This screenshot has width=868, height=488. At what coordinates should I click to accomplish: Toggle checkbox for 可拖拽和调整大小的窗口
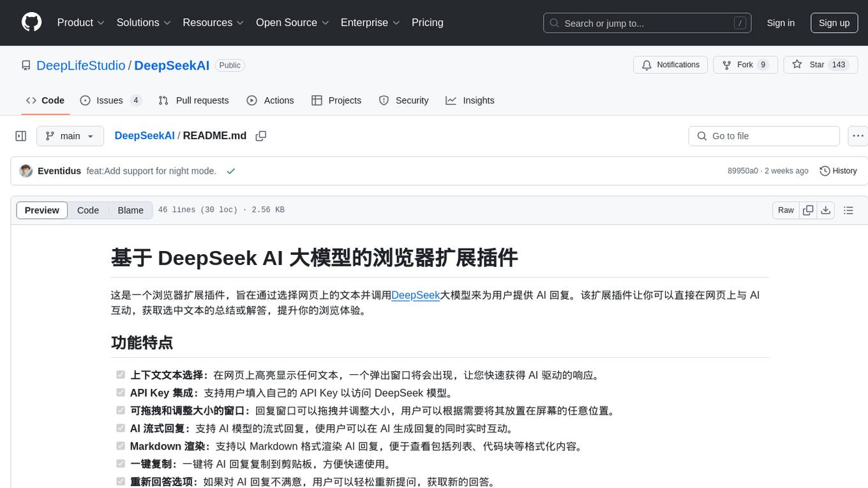(121, 410)
